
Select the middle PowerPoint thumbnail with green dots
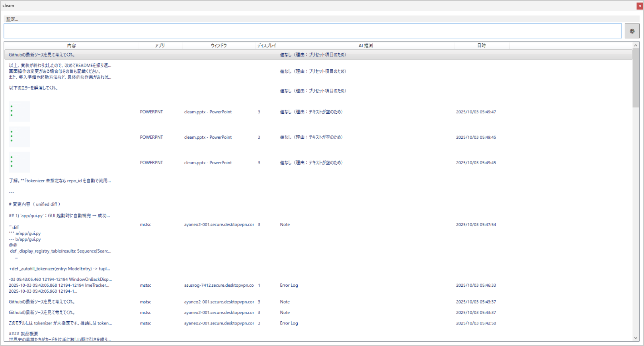19,137
